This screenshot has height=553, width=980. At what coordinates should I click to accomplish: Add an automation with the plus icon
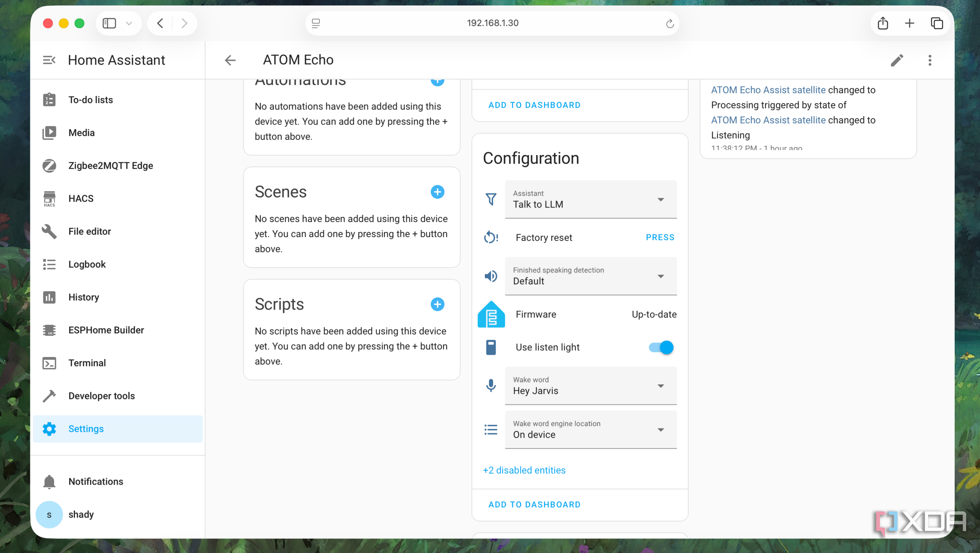pyautogui.click(x=437, y=82)
